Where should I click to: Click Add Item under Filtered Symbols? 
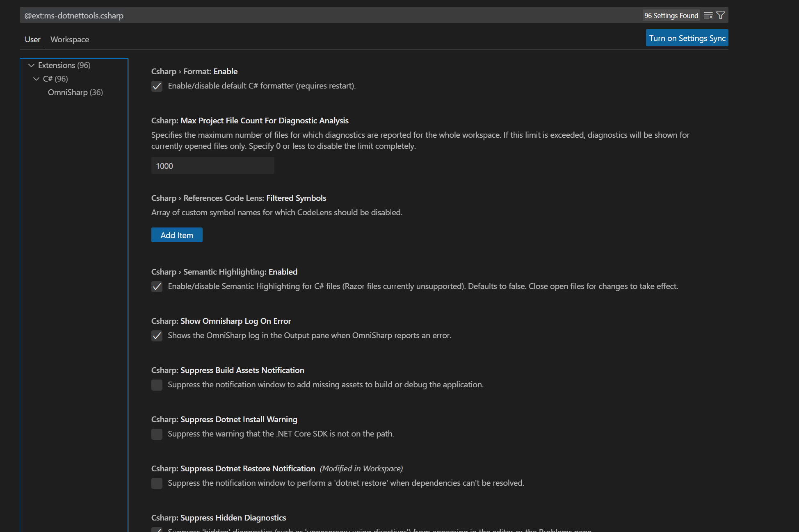(176, 235)
